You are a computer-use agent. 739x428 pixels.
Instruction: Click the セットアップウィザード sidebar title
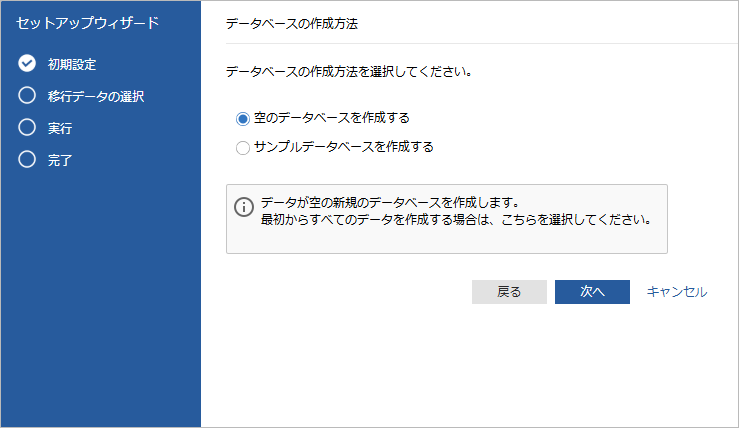[87, 21]
